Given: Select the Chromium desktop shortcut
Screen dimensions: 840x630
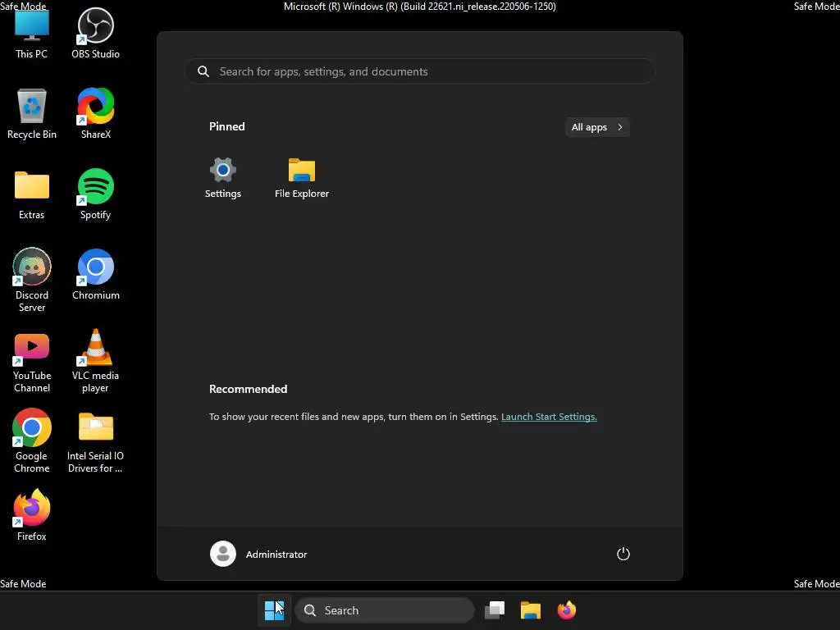Looking at the screenshot, I should pyautogui.click(x=96, y=274).
